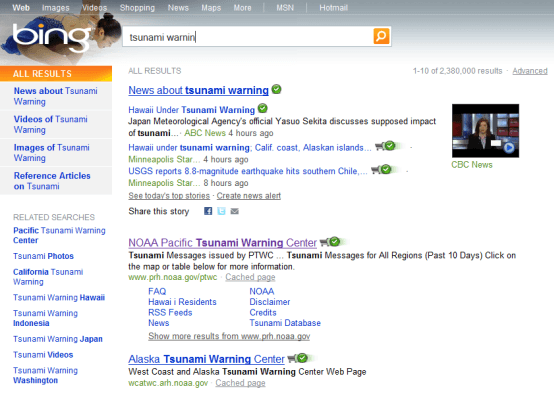The width and height of the screenshot is (554, 395).
Task: Expand the More menu
Action: pos(242,7)
